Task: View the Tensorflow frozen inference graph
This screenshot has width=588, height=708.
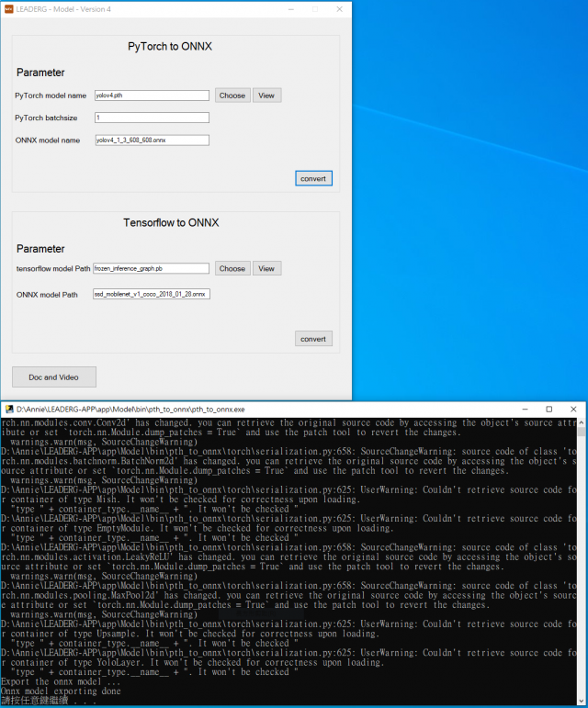Action: pyautogui.click(x=266, y=269)
